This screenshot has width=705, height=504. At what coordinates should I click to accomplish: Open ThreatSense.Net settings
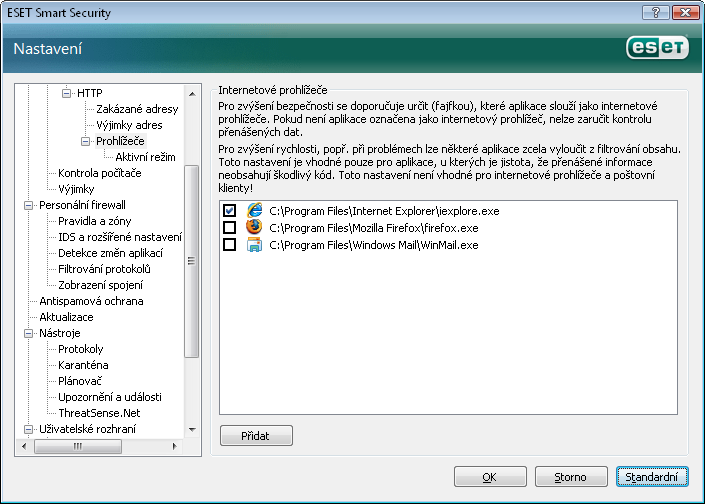point(99,413)
